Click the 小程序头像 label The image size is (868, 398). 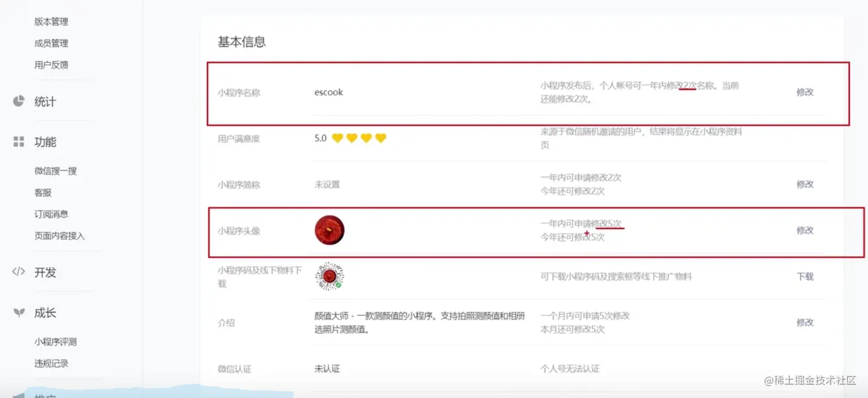(x=239, y=231)
